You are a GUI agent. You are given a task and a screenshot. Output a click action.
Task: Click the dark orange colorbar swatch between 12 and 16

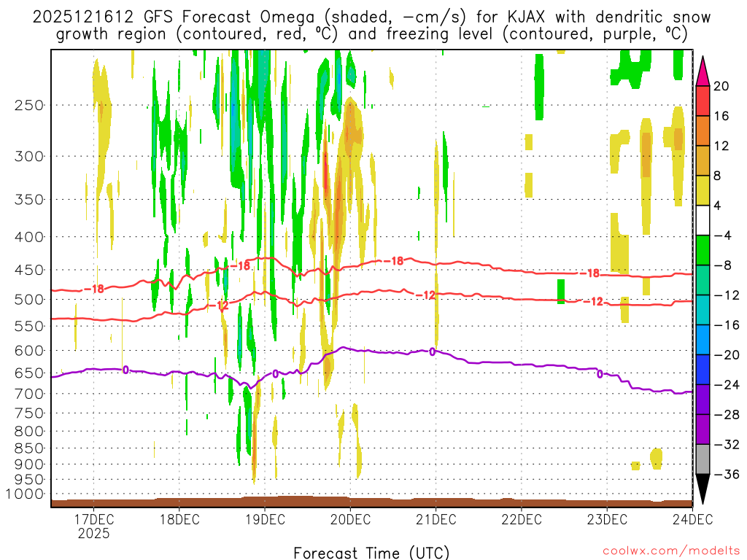[x=703, y=131]
